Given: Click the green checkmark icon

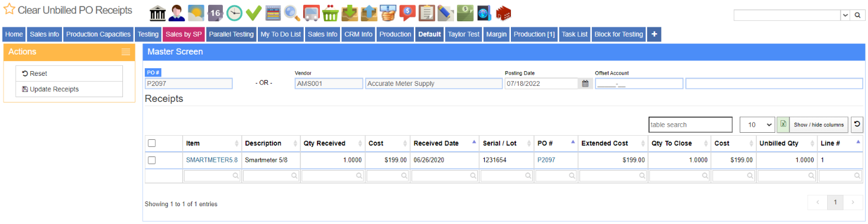Looking at the screenshot, I should (x=254, y=12).
